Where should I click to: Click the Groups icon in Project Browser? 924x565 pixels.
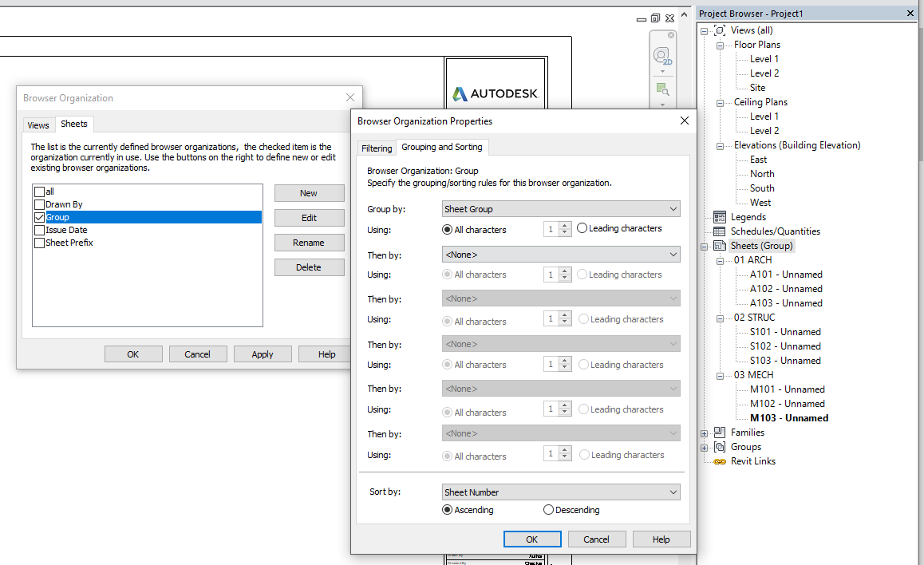point(720,447)
